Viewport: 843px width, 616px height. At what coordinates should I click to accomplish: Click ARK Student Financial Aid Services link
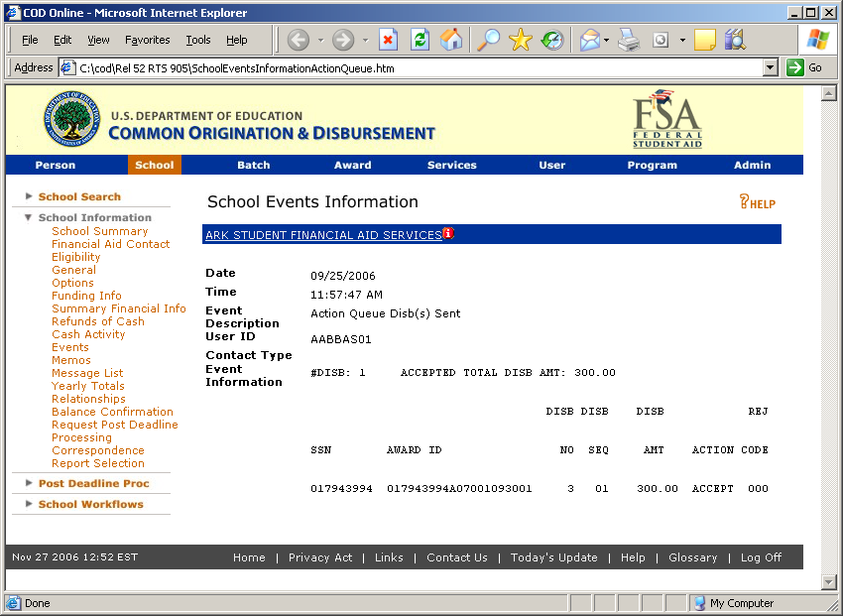click(x=322, y=235)
